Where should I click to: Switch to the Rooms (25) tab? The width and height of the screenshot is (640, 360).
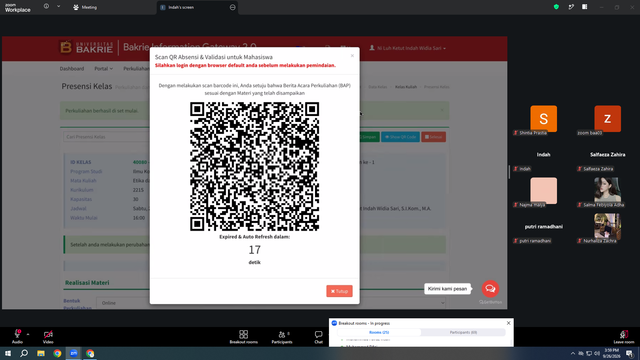[379, 332]
